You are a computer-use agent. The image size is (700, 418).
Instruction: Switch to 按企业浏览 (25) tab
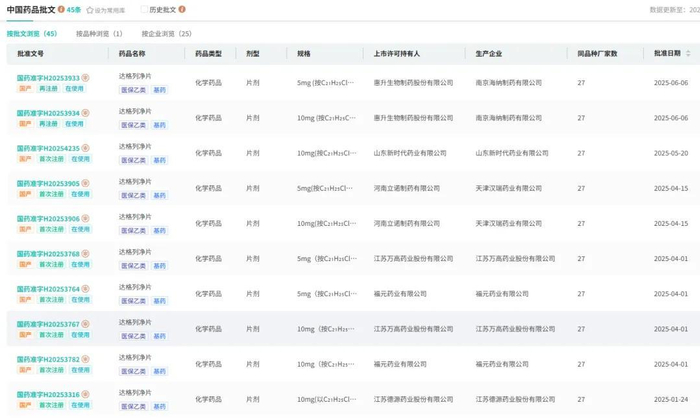point(167,33)
